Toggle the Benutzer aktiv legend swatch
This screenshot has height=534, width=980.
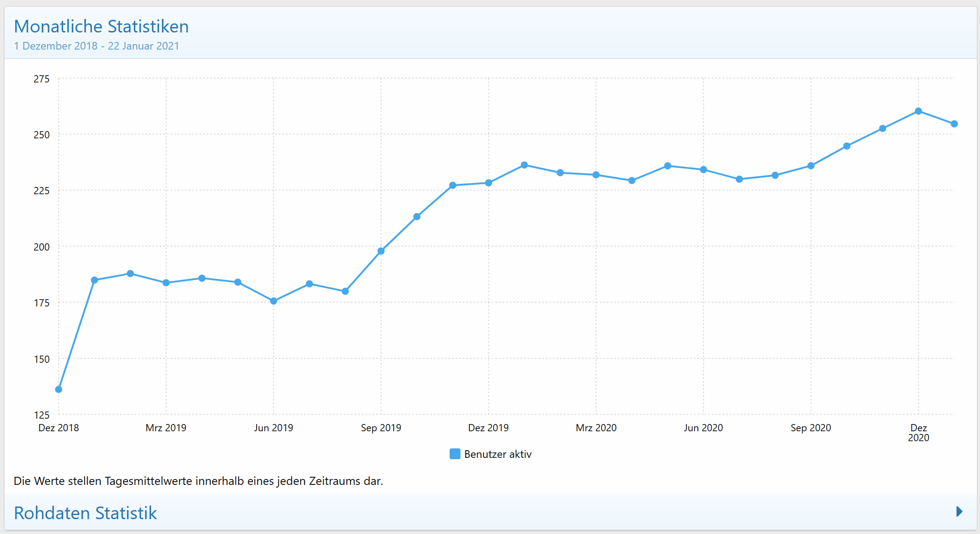(x=455, y=454)
